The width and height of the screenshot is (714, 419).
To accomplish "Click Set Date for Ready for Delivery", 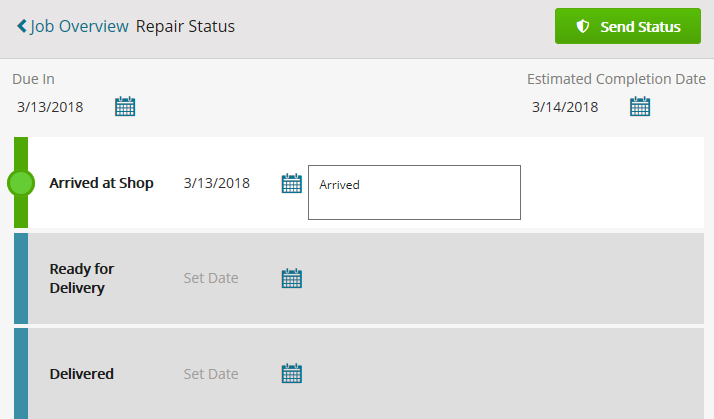I will (x=211, y=278).
